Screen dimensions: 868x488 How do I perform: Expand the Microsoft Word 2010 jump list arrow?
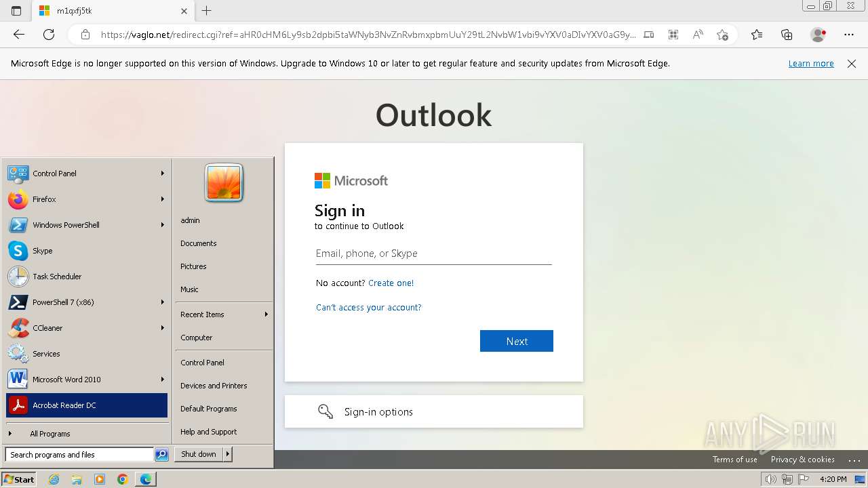point(163,380)
